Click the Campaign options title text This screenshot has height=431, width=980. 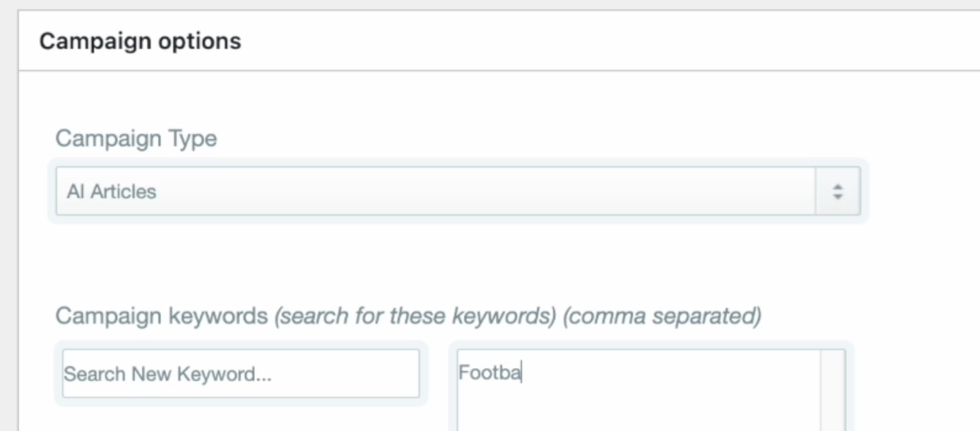point(141,41)
